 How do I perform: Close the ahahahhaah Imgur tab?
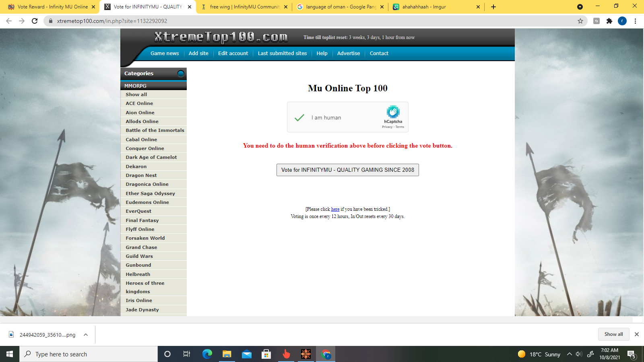478,7
